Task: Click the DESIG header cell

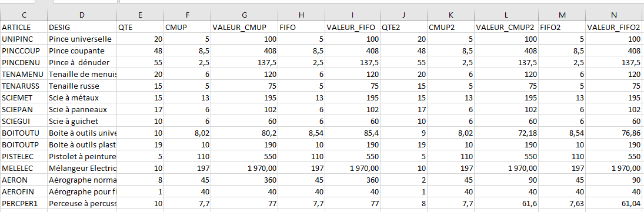Action: [x=82, y=28]
